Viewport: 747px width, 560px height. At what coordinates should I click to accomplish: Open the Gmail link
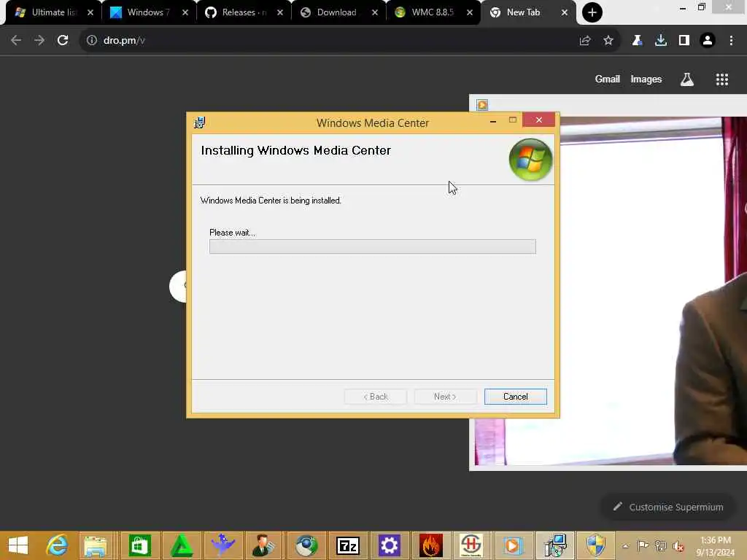click(608, 79)
